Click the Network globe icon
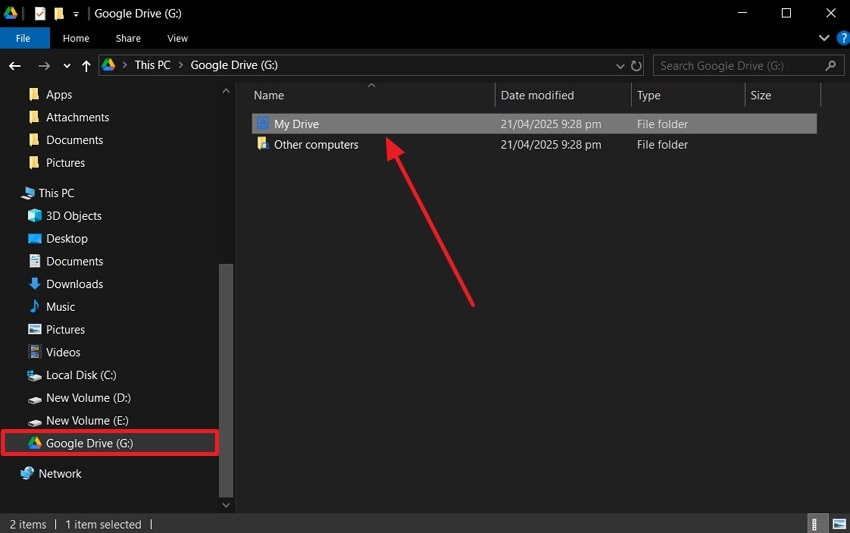Viewport: 850px width, 533px height. (27, 473)
